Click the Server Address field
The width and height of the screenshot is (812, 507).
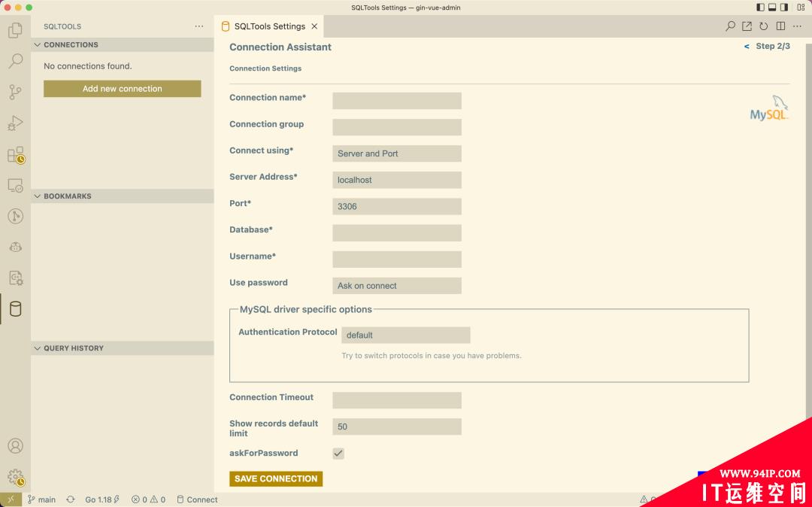pyautogui.click(x=397, y=180)
